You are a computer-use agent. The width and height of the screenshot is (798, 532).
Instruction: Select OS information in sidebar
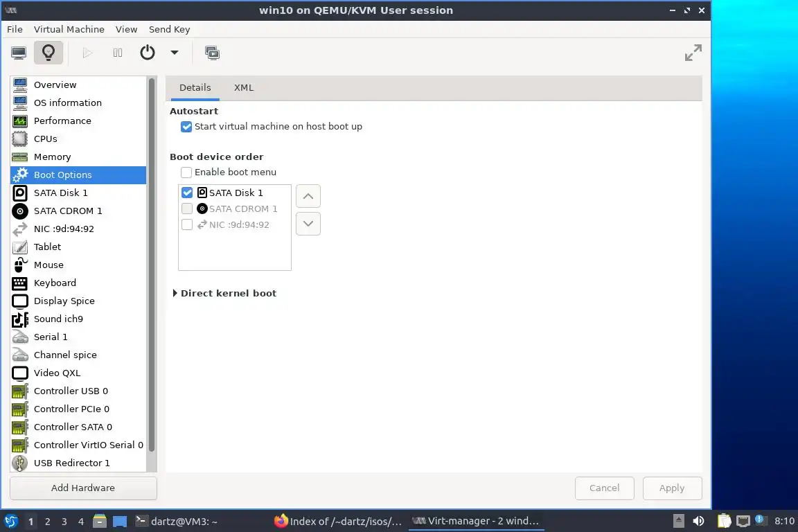[78, 103]
